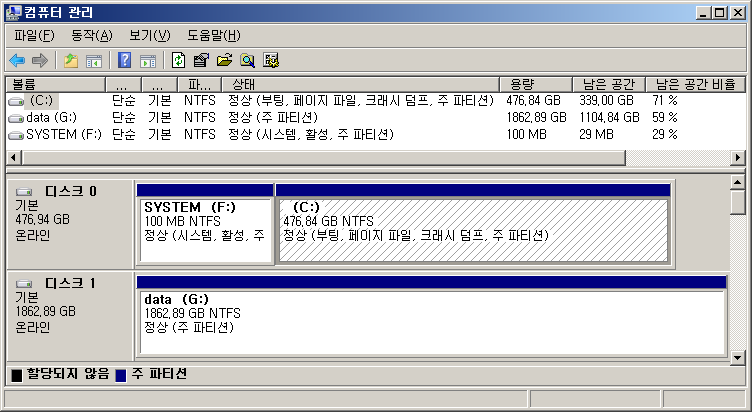Sort by the 볼륨 column header
This screenshot has width=752, height=412.
click(55, 84)
